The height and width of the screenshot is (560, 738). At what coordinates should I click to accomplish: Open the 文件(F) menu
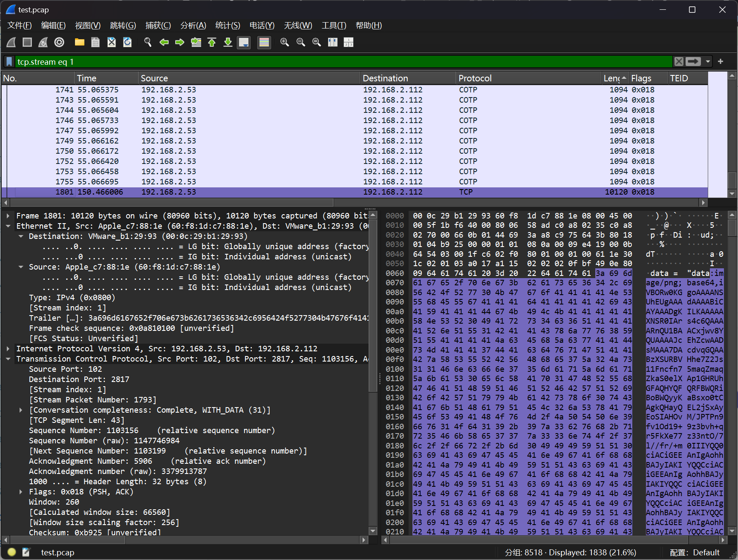click(x=20, y=26)
